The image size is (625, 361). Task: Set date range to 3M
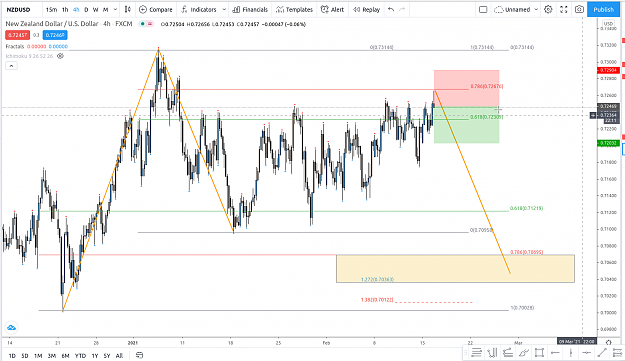point(51,355)
